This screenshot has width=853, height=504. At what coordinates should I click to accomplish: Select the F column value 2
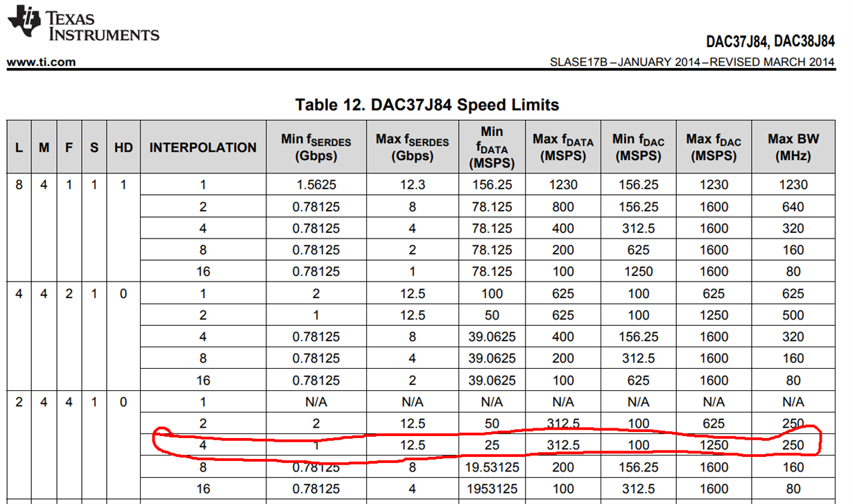click(x=69, y=293)
